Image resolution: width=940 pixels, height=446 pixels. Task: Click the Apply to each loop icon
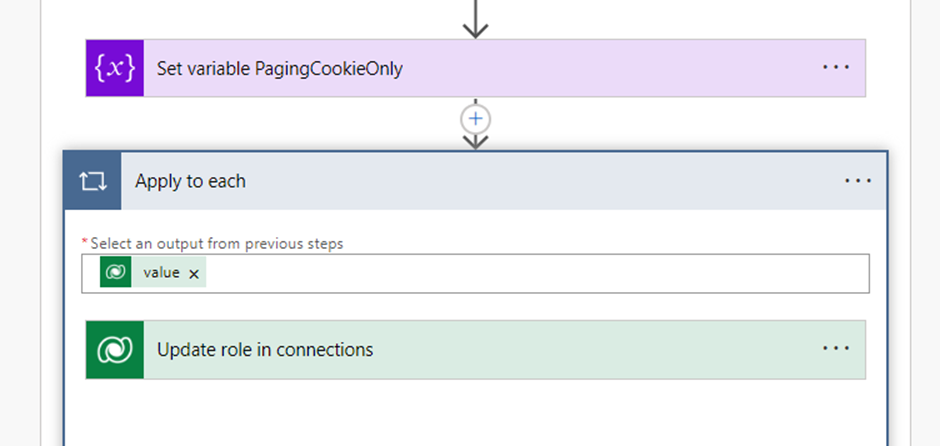click(92, 181)
